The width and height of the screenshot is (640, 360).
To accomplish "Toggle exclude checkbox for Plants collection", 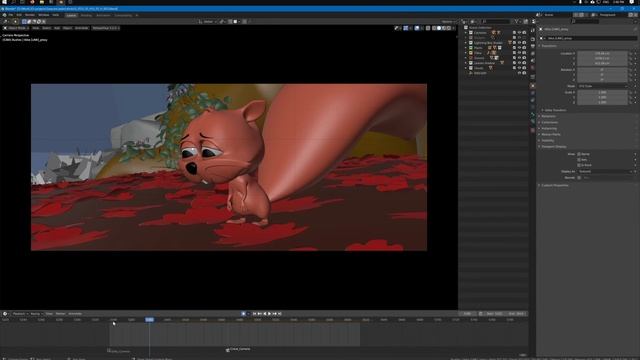I will click(514, 48).
